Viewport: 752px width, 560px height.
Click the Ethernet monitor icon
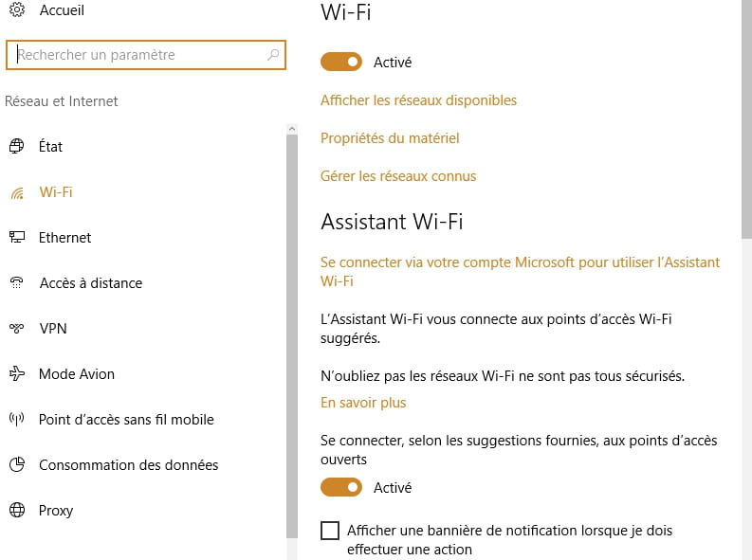click(x=17, y=237)
